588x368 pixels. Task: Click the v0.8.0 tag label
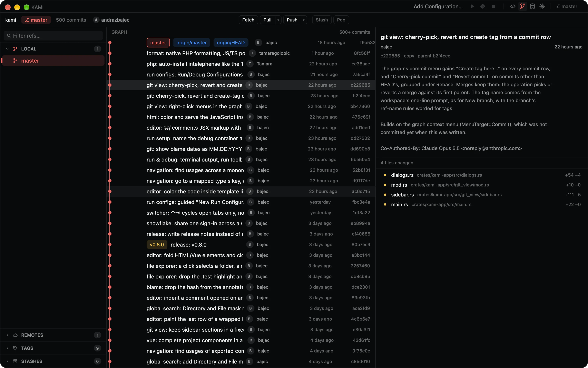157,245
